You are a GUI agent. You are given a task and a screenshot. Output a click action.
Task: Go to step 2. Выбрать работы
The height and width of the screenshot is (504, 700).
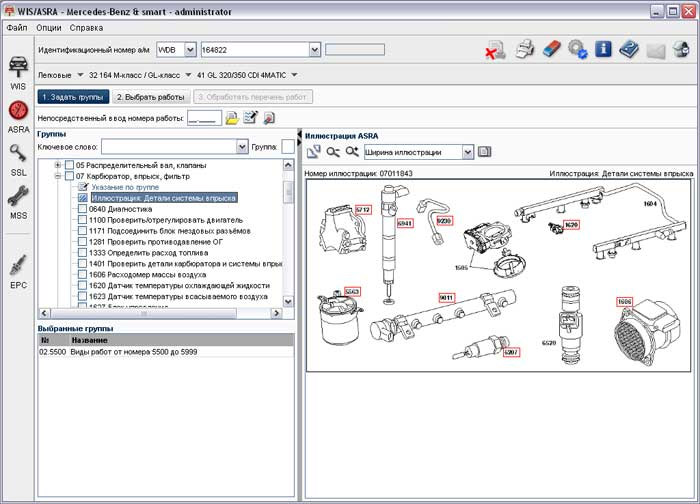[149, 97]
